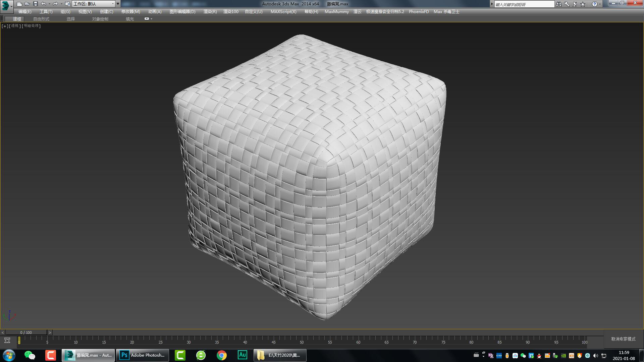This screenshot has height=362, width=644.
Task: Open the Mini Curve Editor icon
Action: pos(7,341)
